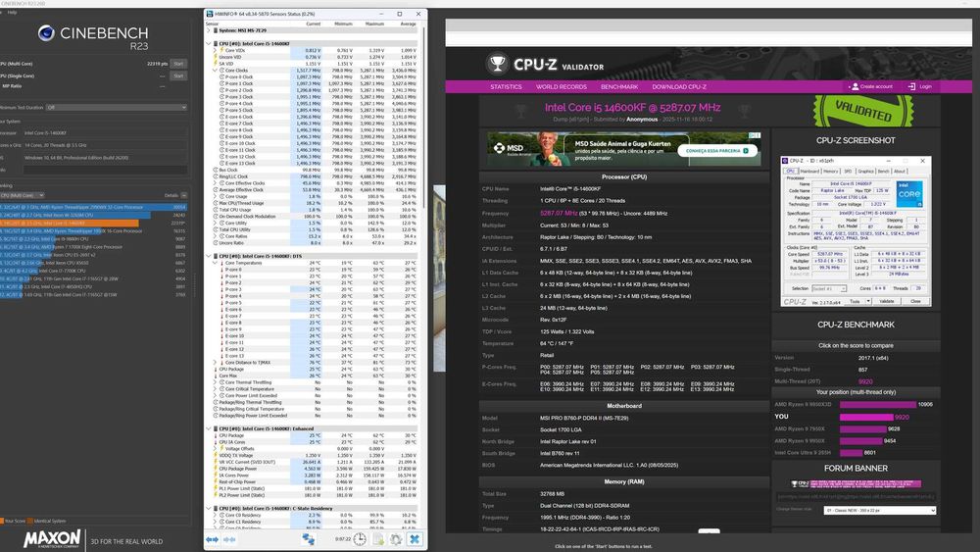This screenshot has width=980, height=552.
Task: Click orange Intel Core i5-14600KF ranking bar
Action: tap(69, 223)
